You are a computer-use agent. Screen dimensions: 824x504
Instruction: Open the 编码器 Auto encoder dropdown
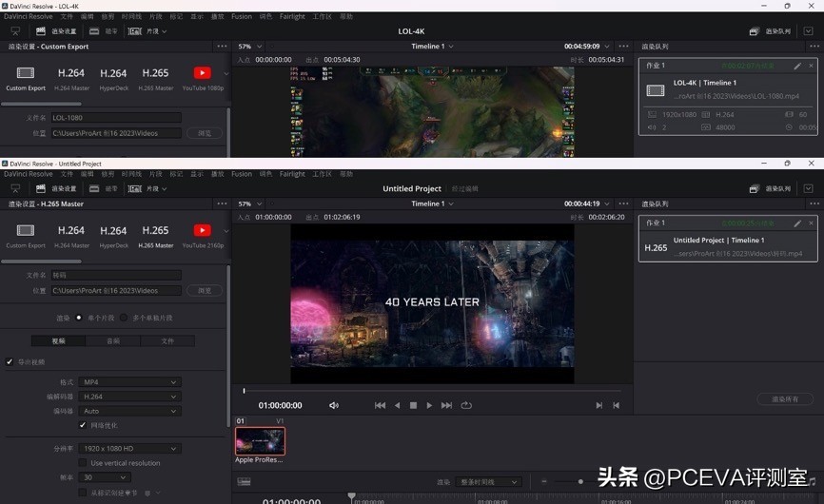pyautogui.click(x=129, y=411)
